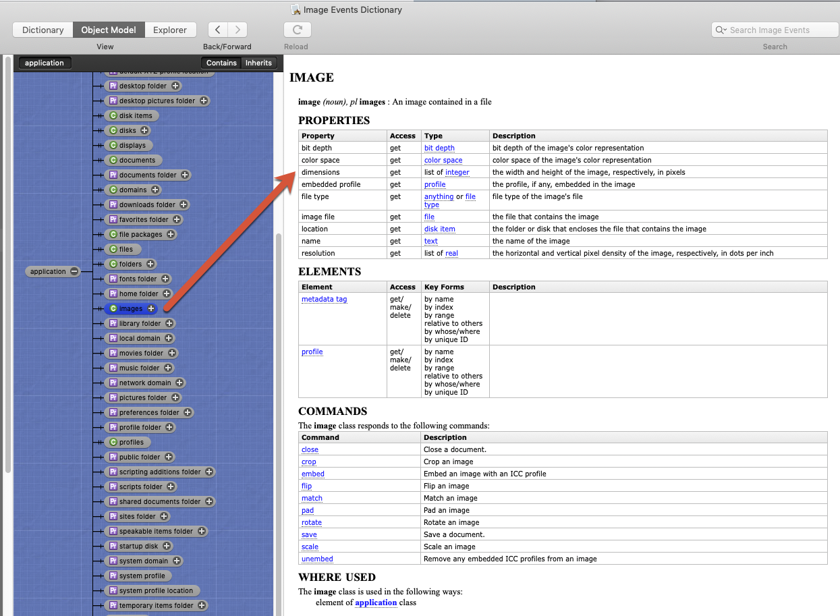Follow the metadata tag element link
Image resolution: width=840 pixels, height=616 pixels.
tap(325, 299)
